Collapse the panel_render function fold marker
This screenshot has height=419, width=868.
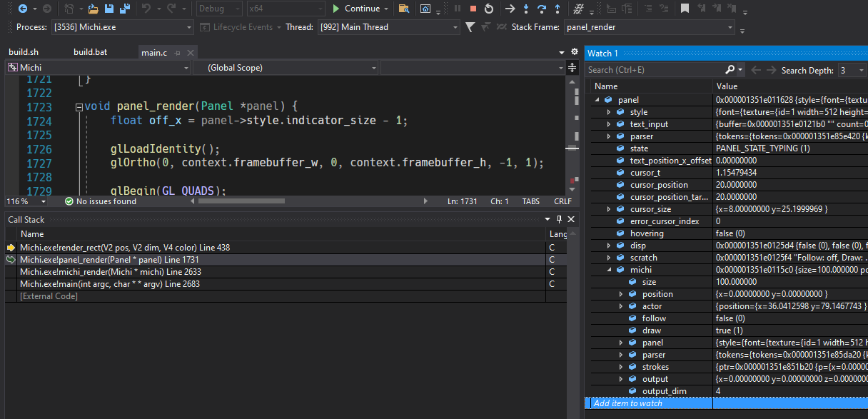pyautogui.click(x=79, y=107)
